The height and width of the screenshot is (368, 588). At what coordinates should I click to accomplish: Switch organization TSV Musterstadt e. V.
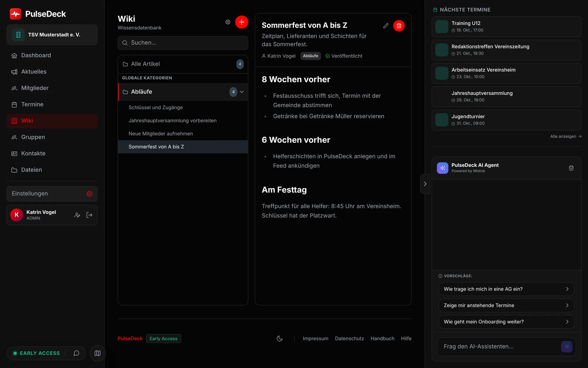52,35
